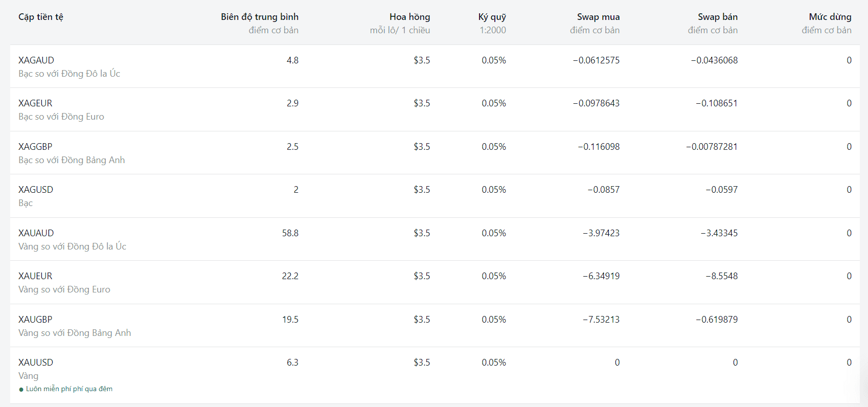Click XAUUSD average spread value 6.3
Screen dimensions: 868x407
tap(292, 363)
